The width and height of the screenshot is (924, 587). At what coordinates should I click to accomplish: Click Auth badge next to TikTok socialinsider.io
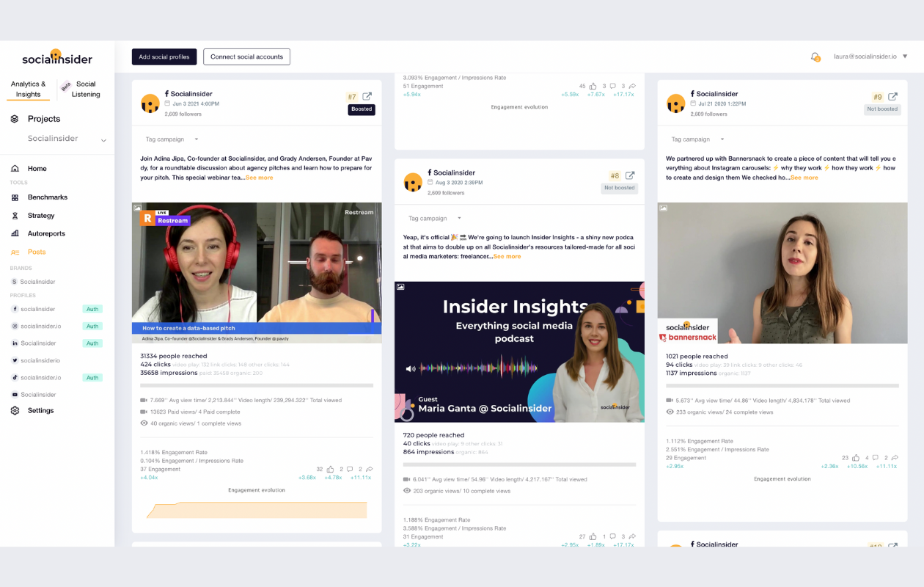tap(92, 378)
